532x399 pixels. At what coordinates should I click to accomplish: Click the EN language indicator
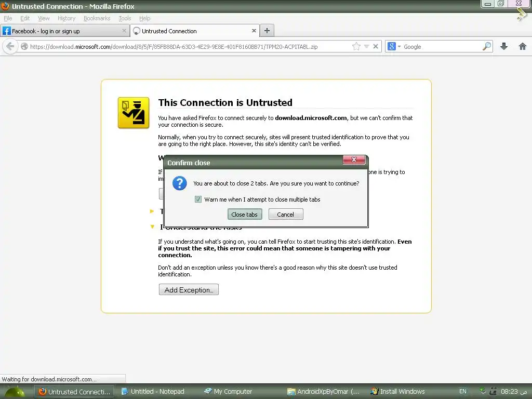click(x=463, y=392)
